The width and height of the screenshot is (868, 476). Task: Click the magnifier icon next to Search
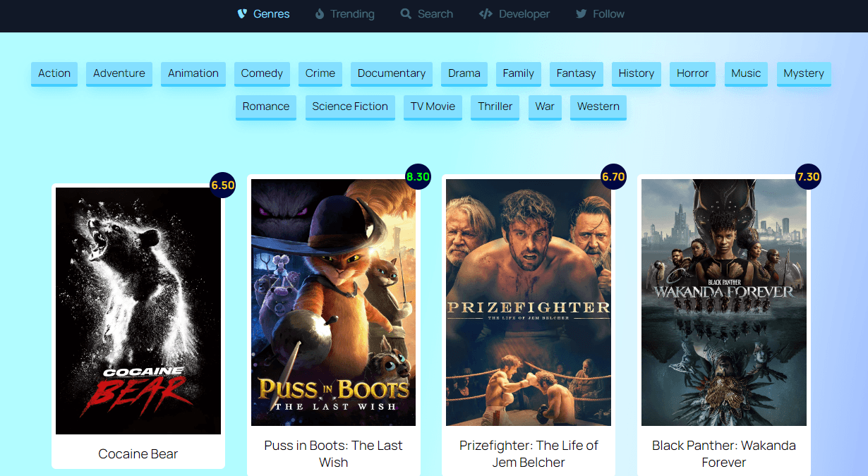(x=405, y=13)
